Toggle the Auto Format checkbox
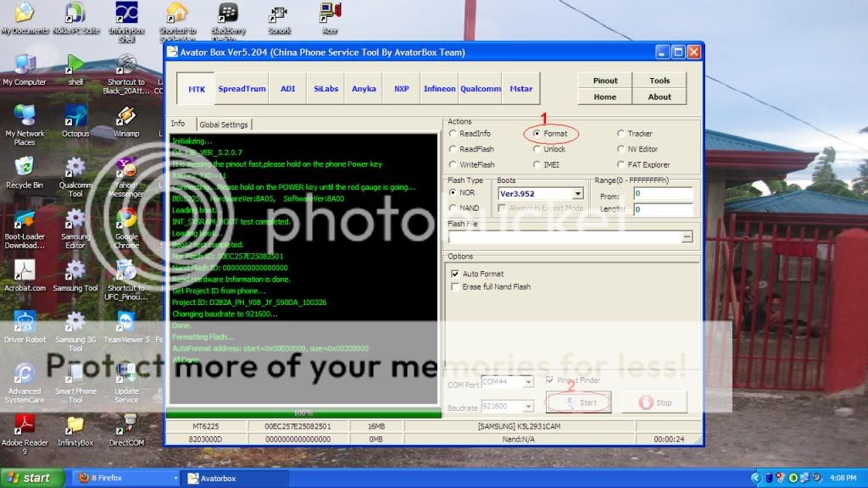Screen dimensions: 868x488 [455, 274]
